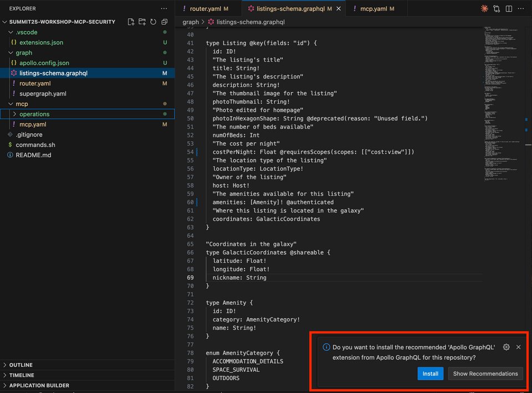Open the .gitignore file

(87, 135)
